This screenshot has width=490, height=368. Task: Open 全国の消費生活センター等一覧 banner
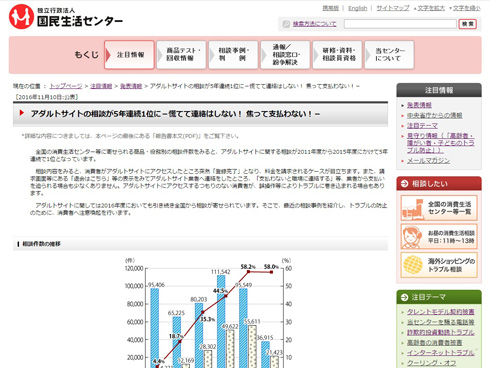[439, 208]
